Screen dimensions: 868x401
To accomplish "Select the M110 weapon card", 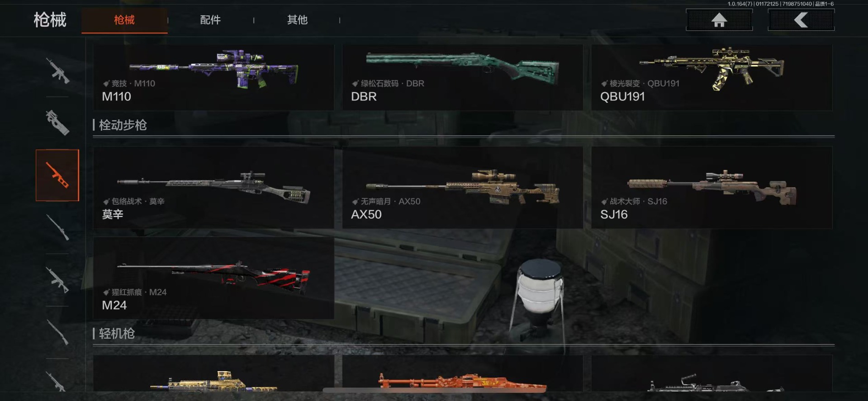I will click(x=213, y=77).
